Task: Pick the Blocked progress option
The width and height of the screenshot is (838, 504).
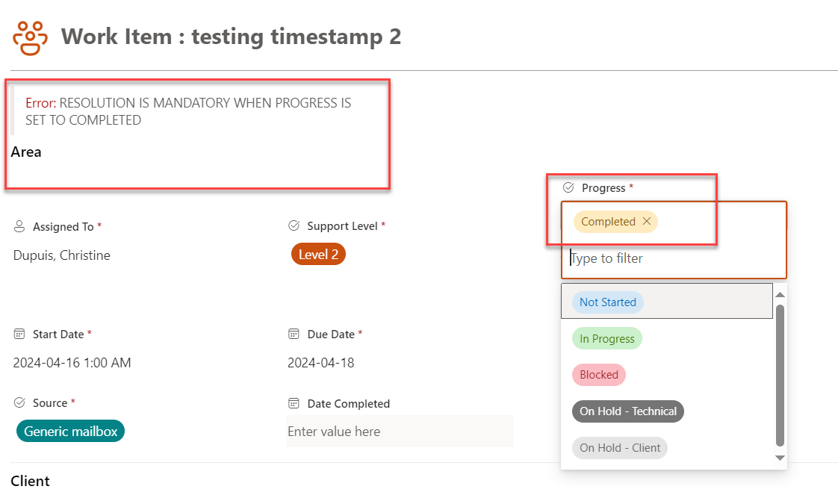Action: point(598,375)
